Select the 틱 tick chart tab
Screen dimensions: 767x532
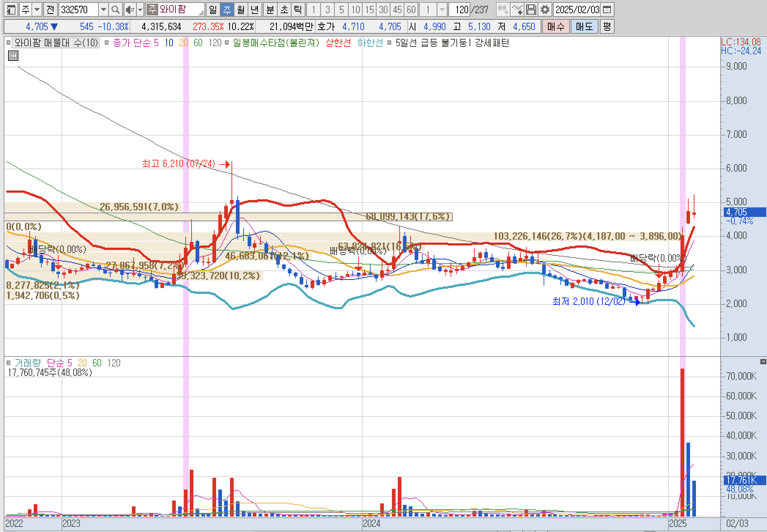click(x=298, y=10)
